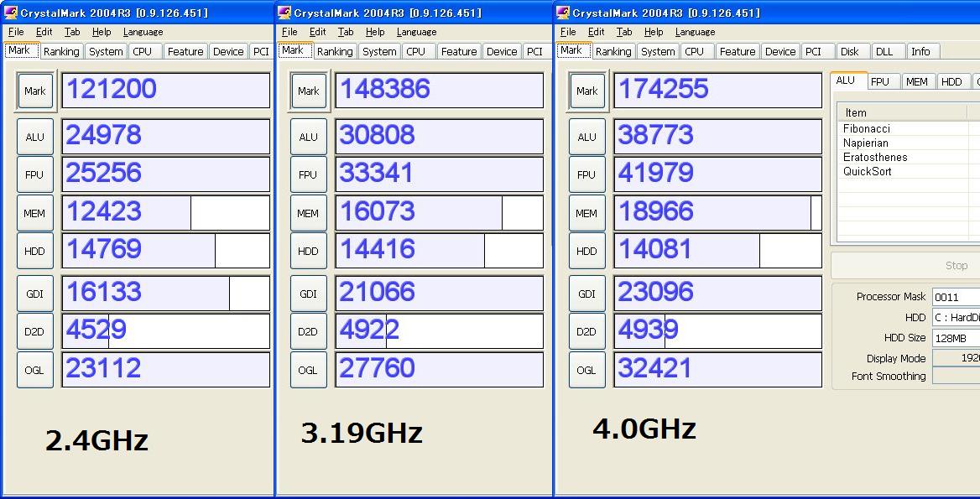Open the Language menu in the 174255 window
Screen dimensions: 980x499
(695, 32)
